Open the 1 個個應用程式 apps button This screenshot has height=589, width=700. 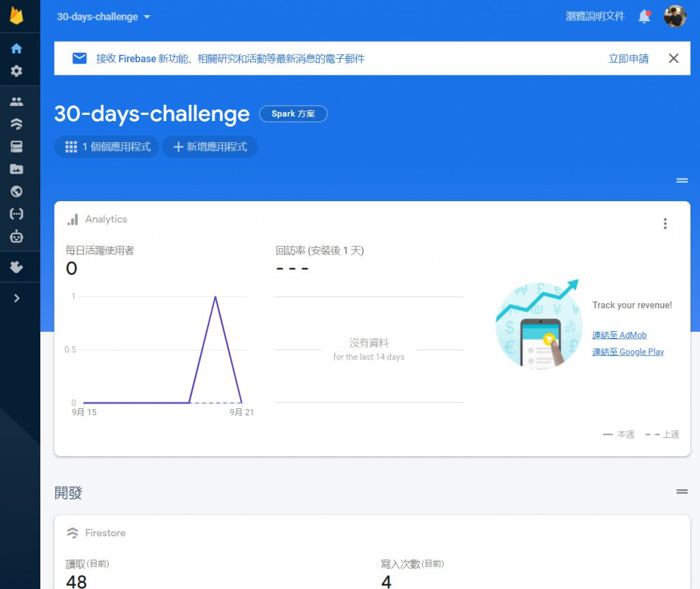click(107, 147)
